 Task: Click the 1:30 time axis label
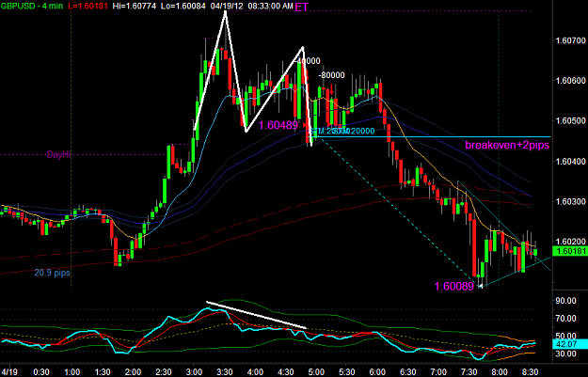(103, 371)
